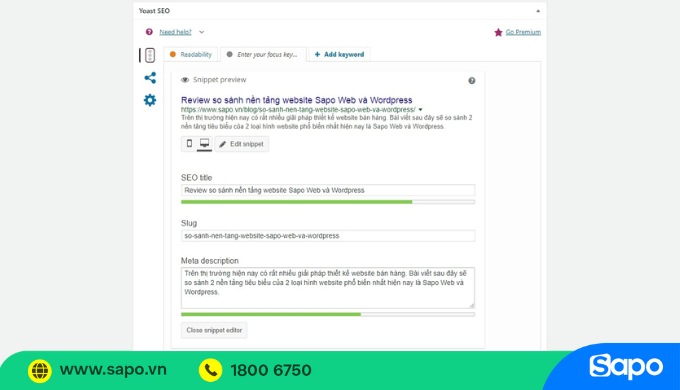Click the snippet preview help icon
This screenshot has width=680, height=390.
point(472,81)
